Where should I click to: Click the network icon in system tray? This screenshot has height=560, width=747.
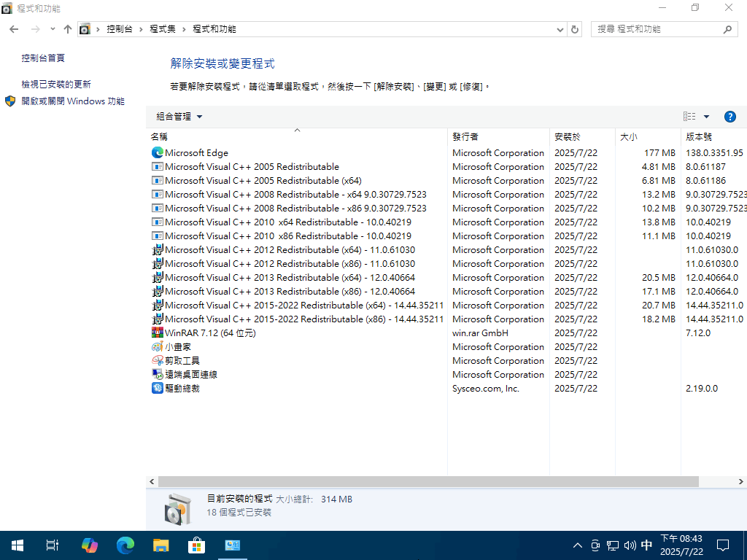click(613, 545)
